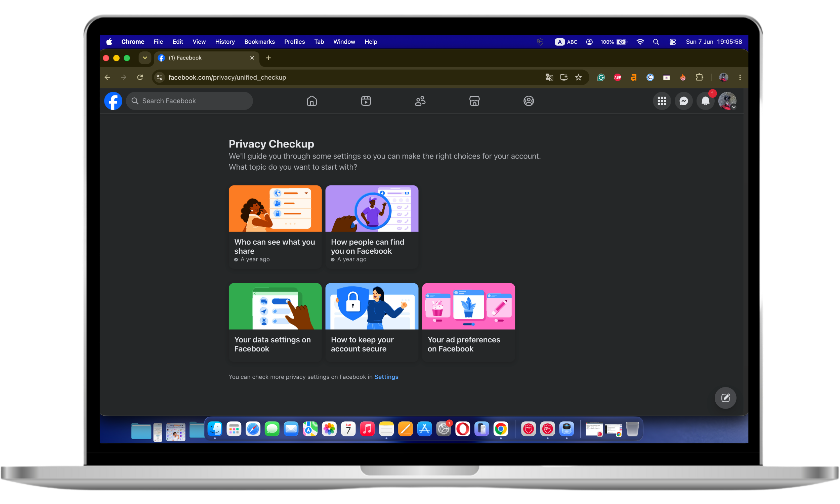840x504 pixels.
Task: Open 'How to keep your account secure' card
Action: tap(372, 322)
